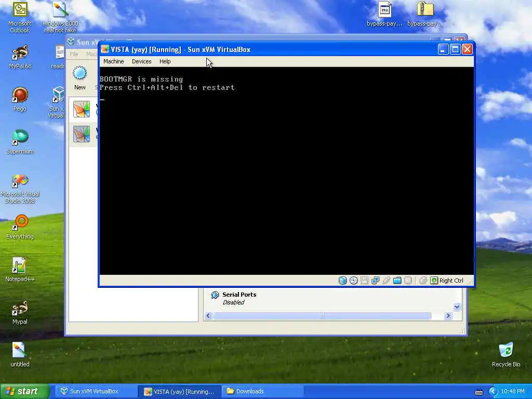This screenshot has width=532, height=399.
Task: Click the keyboard capture host key icon
Action: [x=434, y=281]
